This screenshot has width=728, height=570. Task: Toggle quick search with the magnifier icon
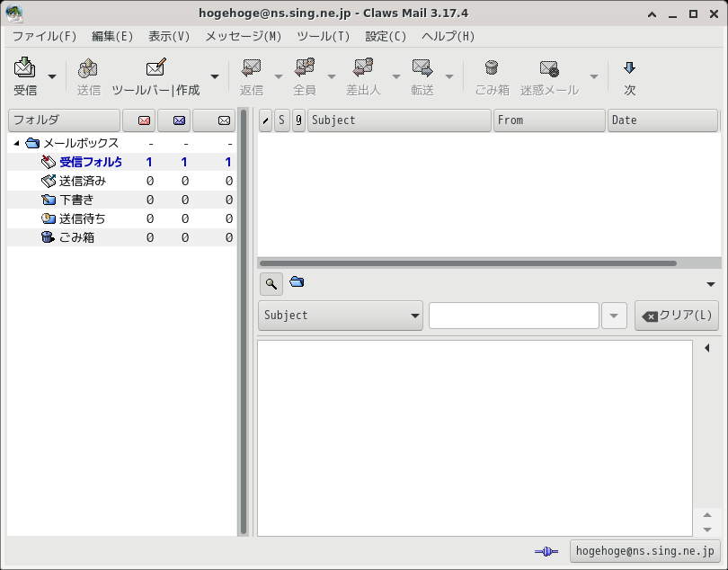click(271, 283)
